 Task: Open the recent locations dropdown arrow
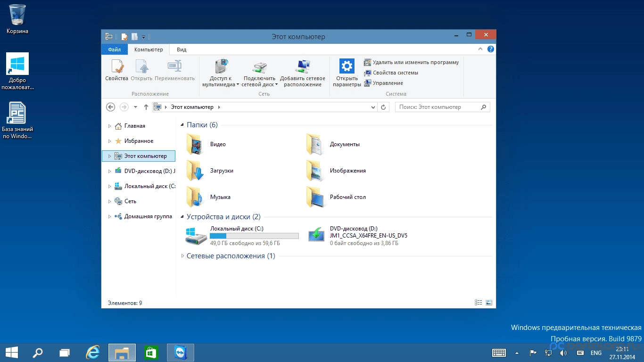coord(136,107)
